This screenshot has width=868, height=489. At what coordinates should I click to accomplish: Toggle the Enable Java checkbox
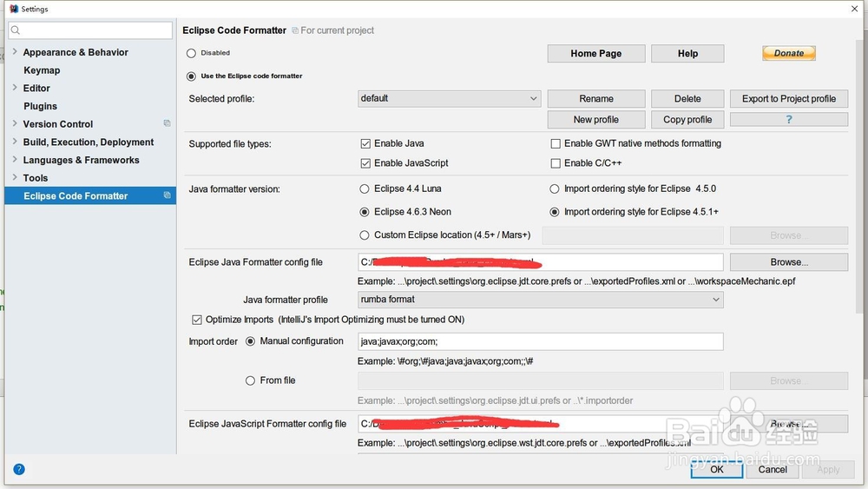pyautogui.click(x=365, y=143)
